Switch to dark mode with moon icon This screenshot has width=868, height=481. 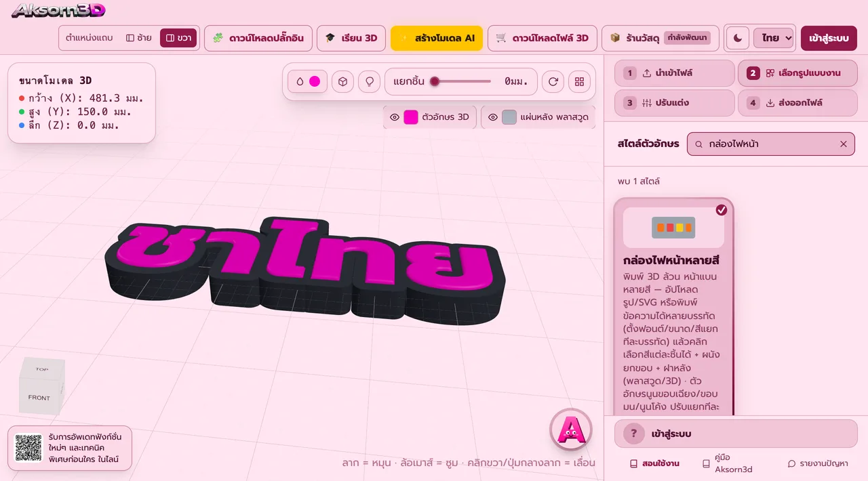pyautogui.click(x=738, y=38)
